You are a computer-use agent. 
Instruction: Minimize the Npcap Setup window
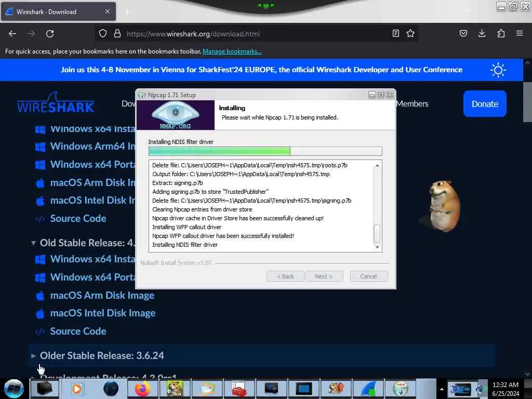[372, 95]
